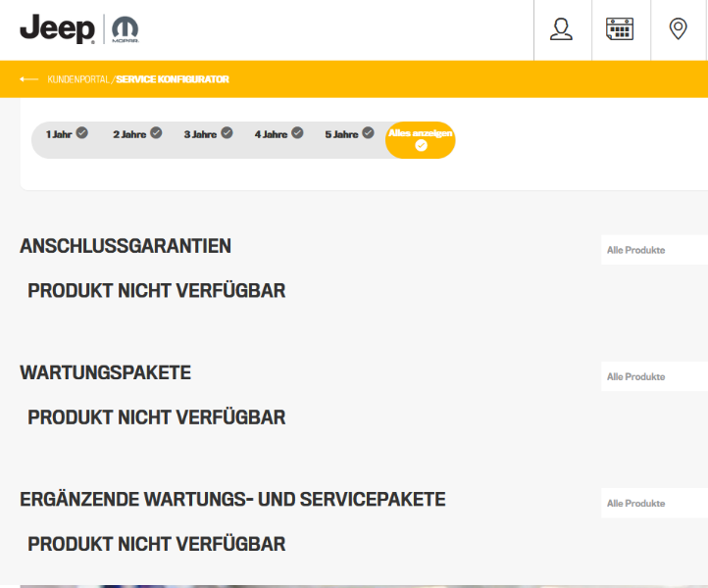
Task: Go to Kundenportal breadcrumb link
Action: click(78, 79)
